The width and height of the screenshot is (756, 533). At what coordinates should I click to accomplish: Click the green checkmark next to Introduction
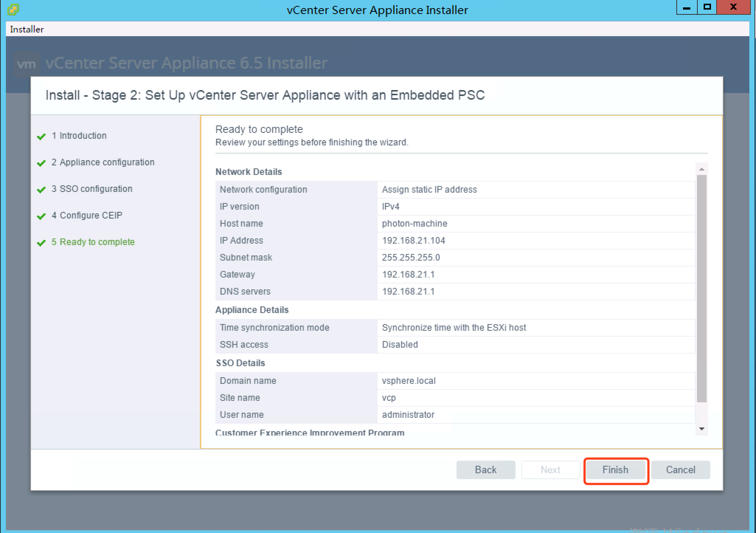(x=41, y=137)
